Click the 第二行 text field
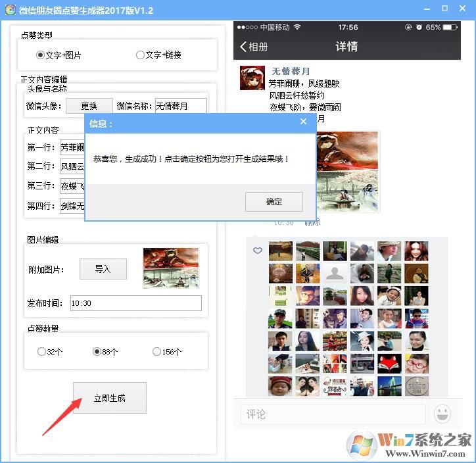Screen dimensions: 476x463 click(x=72, y=166)
